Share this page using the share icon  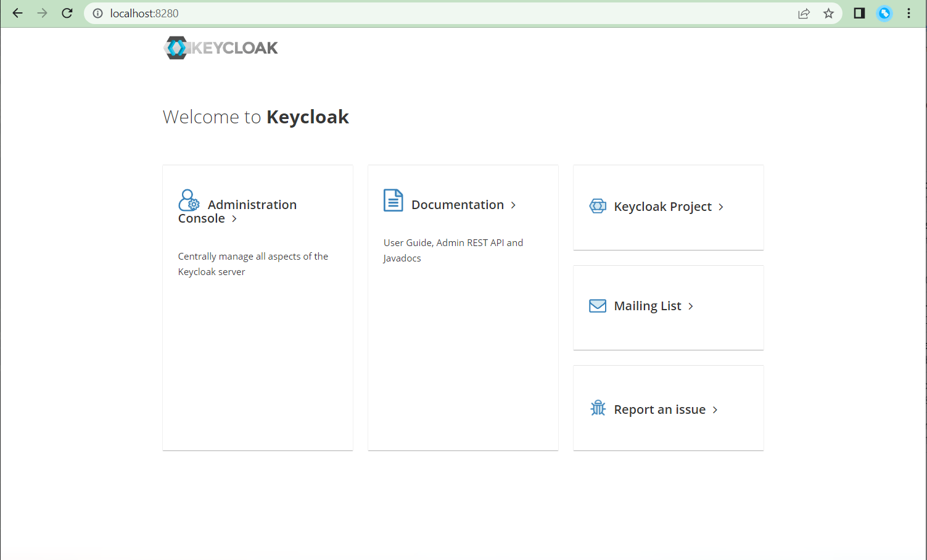coord(804,14)
